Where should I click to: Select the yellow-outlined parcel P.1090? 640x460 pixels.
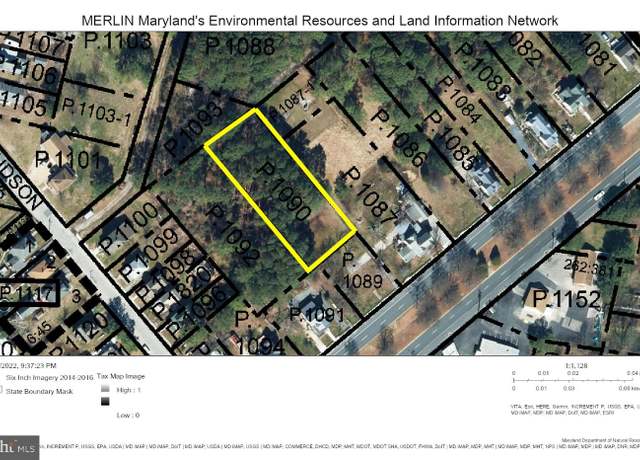click(280, 190)
